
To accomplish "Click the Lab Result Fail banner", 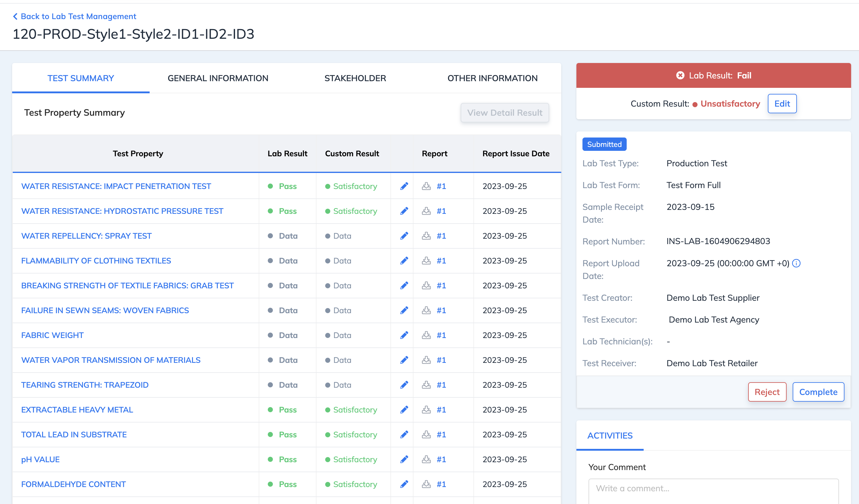I will [713, 75].
